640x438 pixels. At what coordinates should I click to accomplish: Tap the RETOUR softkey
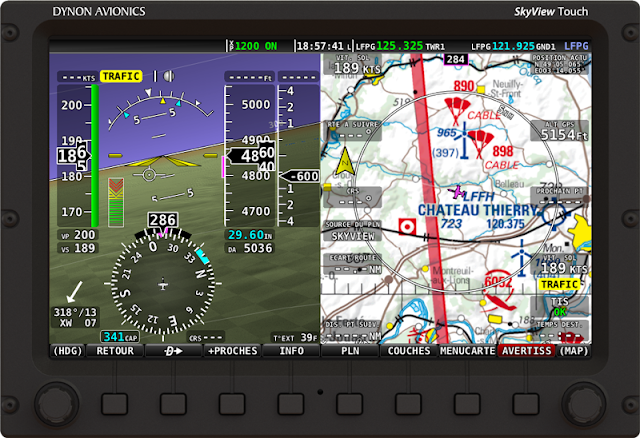[x=115, y=351]
